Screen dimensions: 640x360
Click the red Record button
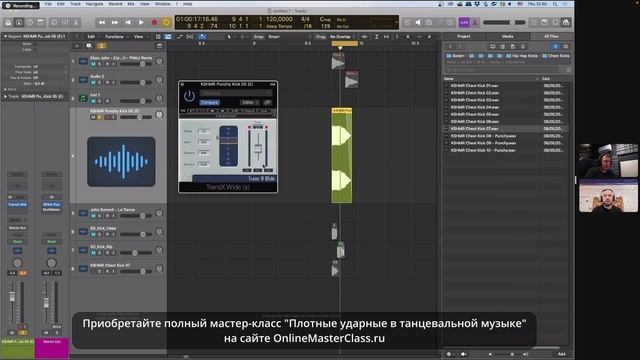point(154,22)
